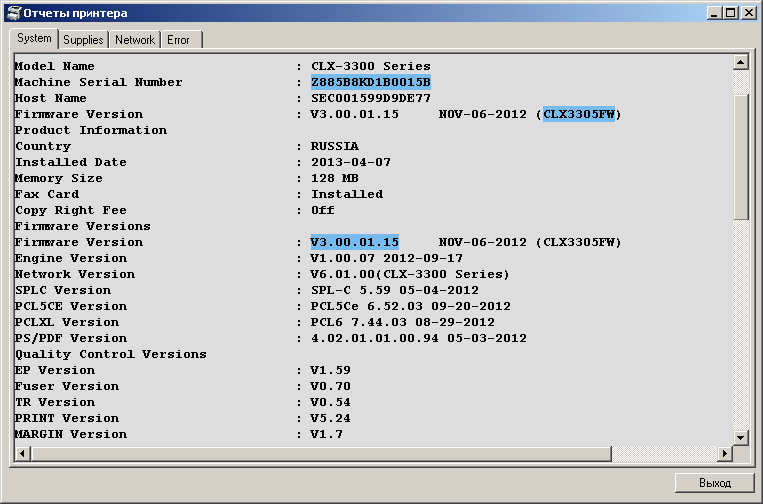Click the CLX-3300 Series model value

click(x=371, y=66)
